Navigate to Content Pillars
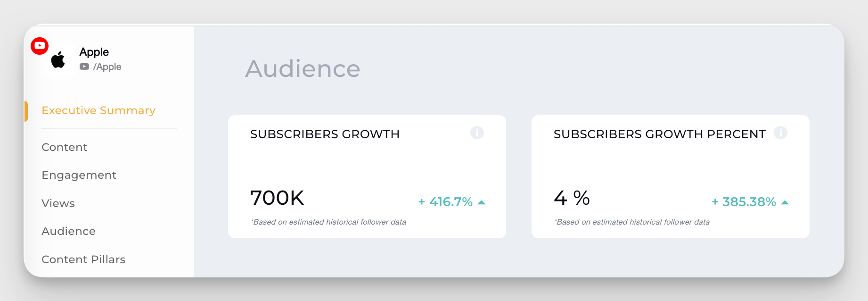868x301 pixels. 83,259
